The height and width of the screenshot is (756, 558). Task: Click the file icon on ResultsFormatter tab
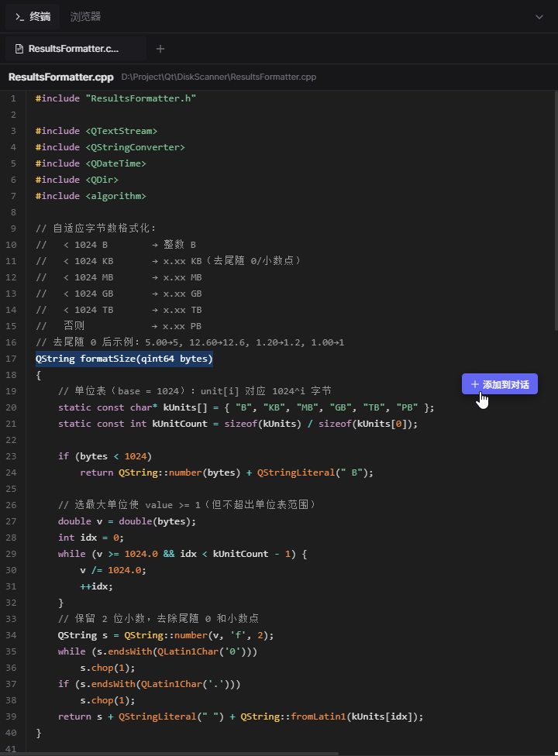point(19,49)
